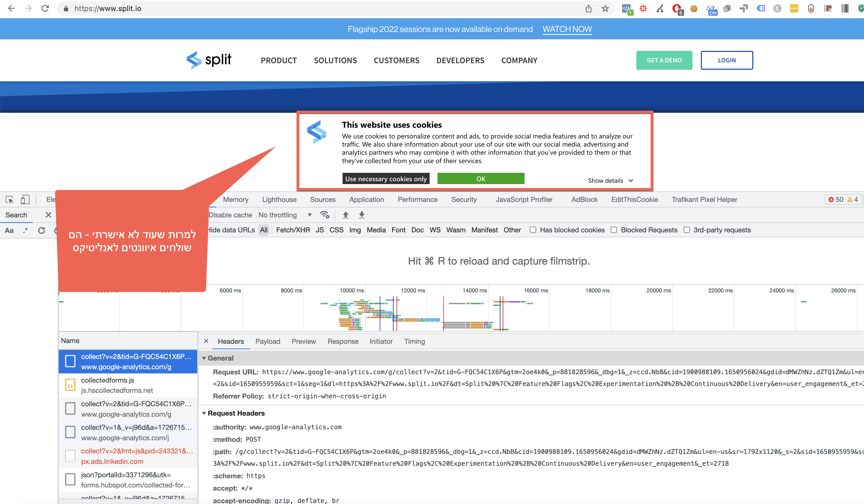Collapse the Request Headers section

204,414
